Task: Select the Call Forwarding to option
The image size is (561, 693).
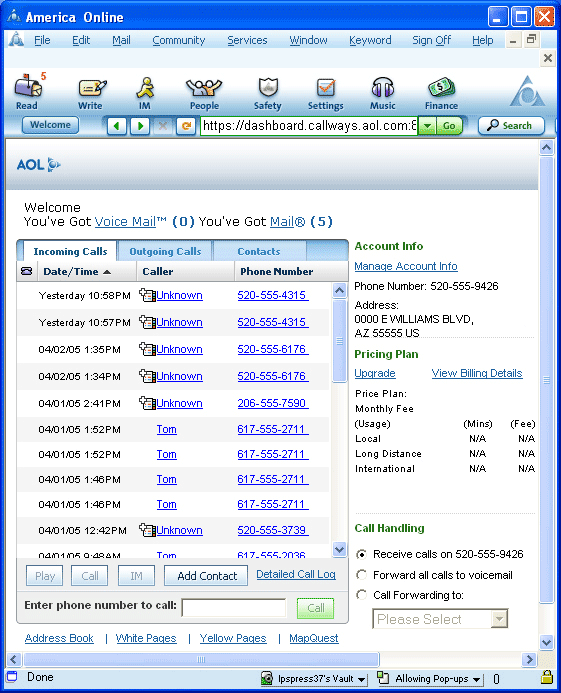Action: pos(362,595)
